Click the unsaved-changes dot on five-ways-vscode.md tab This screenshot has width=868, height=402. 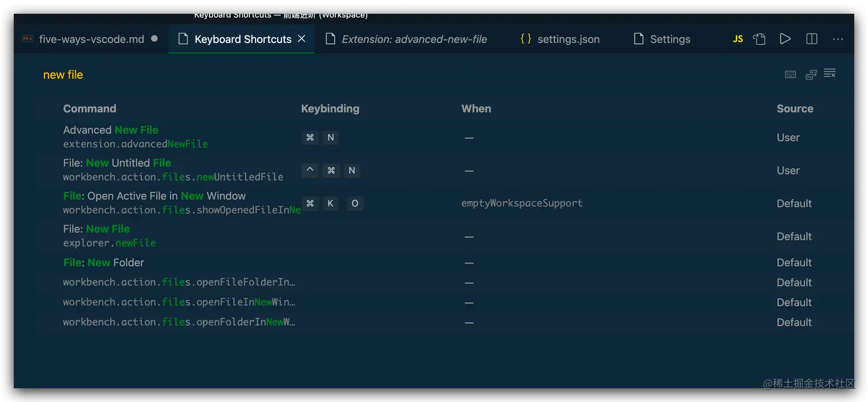pyautogui.click(x=154, y=38)
